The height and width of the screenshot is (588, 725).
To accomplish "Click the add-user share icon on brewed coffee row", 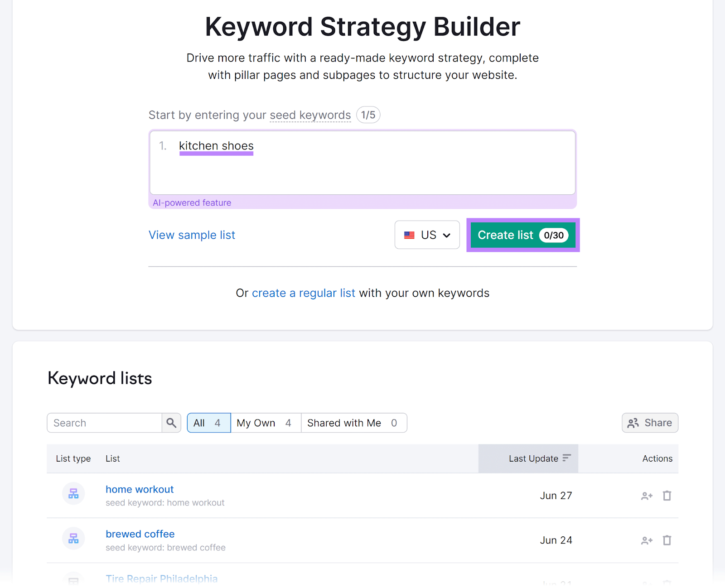I will tap(646, 540).
